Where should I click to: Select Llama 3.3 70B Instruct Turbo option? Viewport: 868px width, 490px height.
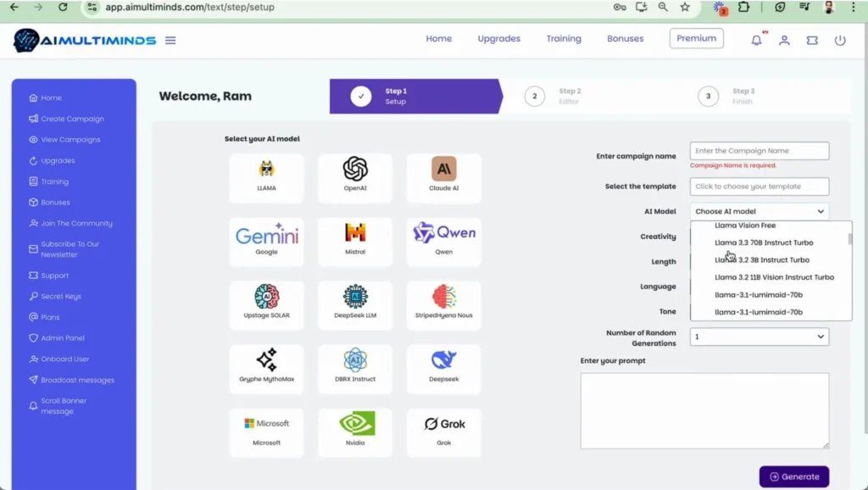tap(764, 242)
